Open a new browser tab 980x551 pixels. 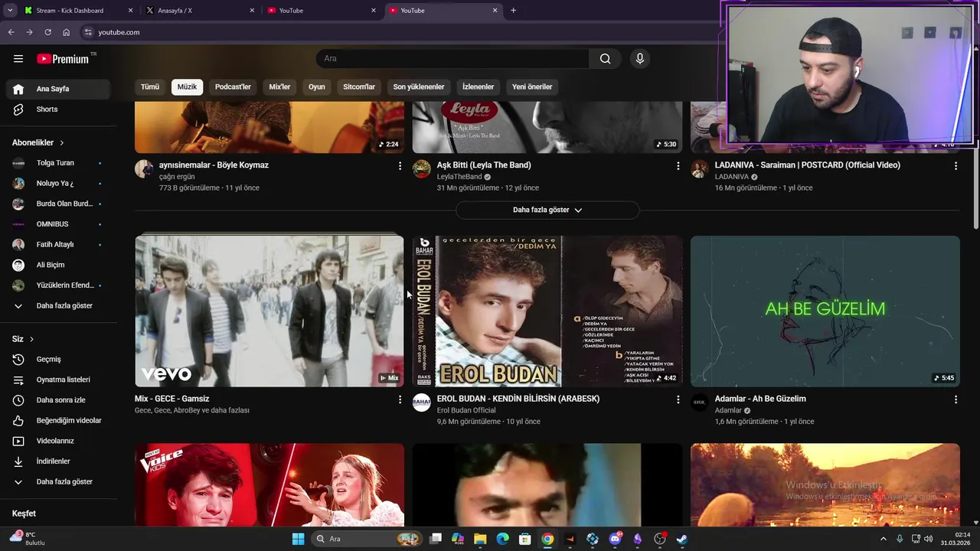click(x=513, y=11)
